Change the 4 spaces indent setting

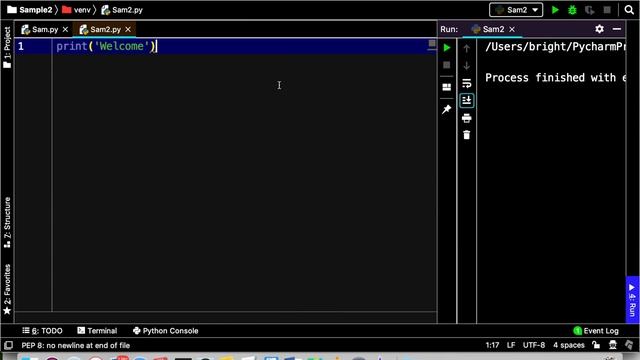click(x=569, y=345)
